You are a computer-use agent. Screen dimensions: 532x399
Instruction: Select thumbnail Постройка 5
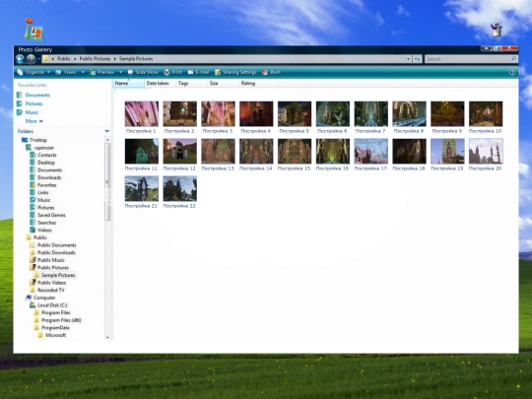[295, 117]
